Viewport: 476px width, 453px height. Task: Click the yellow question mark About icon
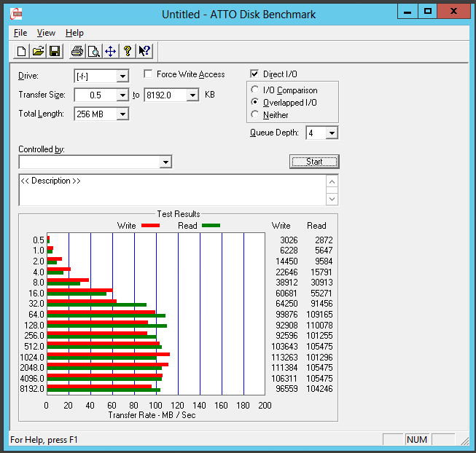128,51
